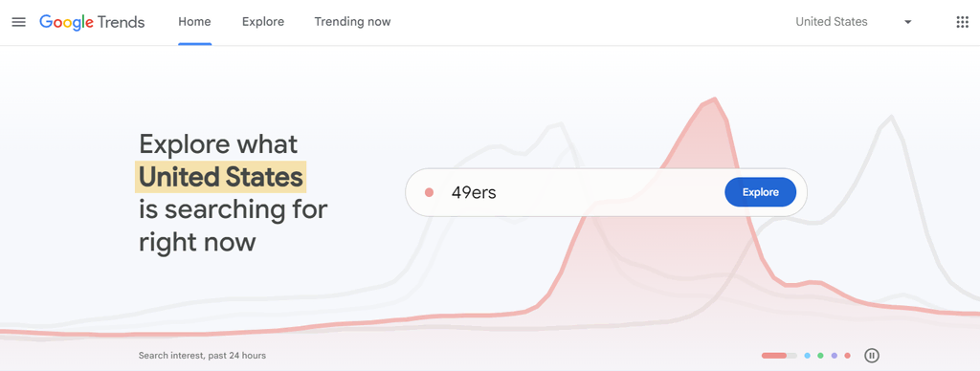Click the Search interest, past 24 hours label

click(202, 356)
